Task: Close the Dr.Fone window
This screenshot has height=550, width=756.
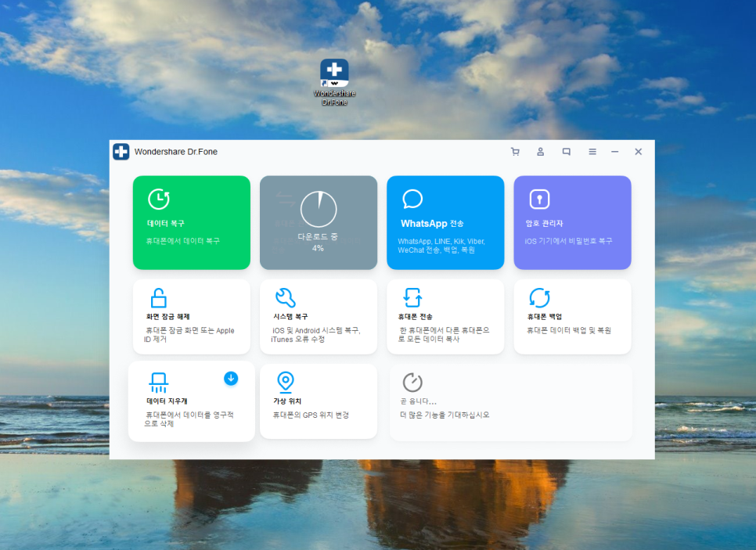Action: click(639, 152)
